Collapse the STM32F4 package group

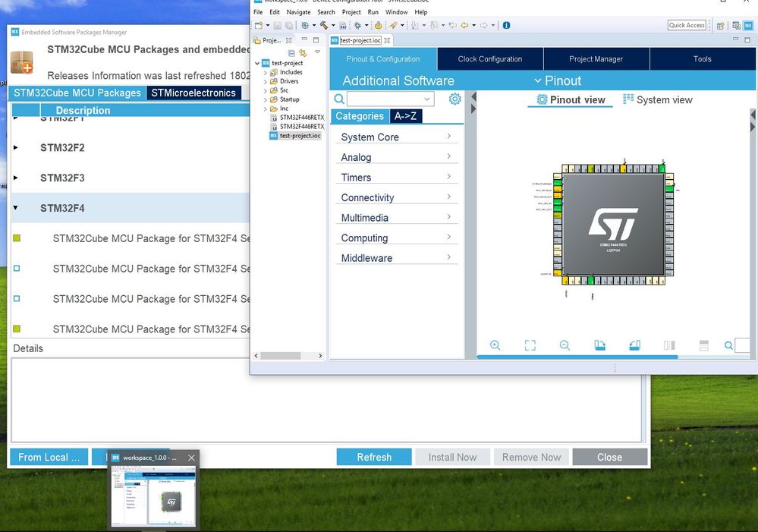click(16, 207)
